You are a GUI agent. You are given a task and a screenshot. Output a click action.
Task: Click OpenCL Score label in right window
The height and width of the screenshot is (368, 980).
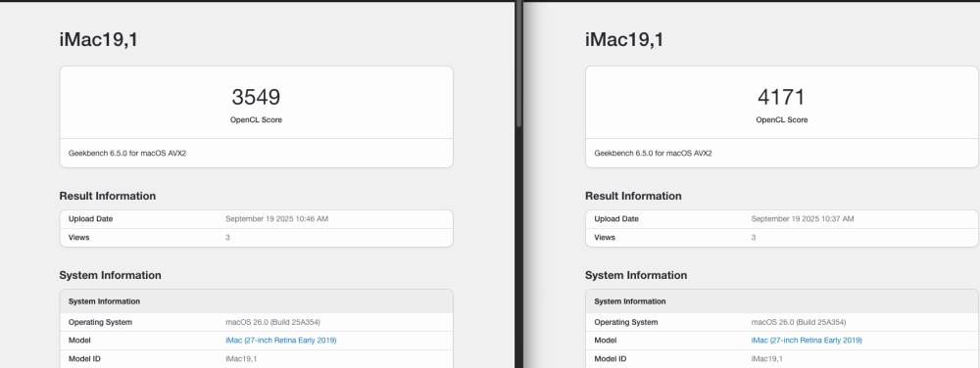[782, 119]
